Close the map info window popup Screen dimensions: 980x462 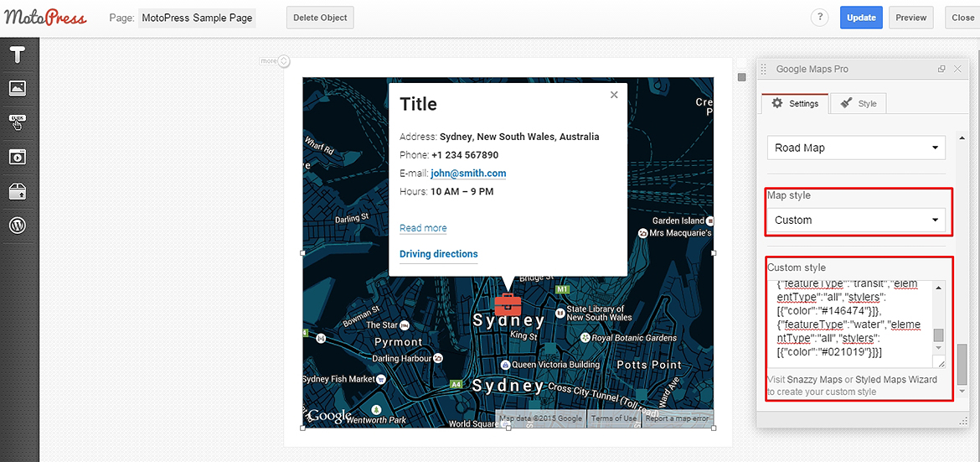point(614,95)
